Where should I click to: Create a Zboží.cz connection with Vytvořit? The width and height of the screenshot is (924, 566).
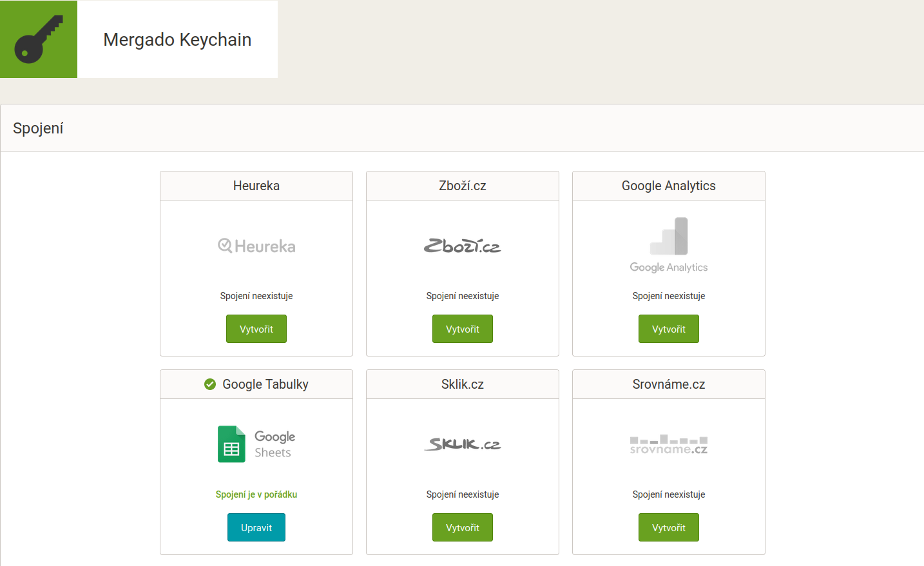[x=463, y=329]
